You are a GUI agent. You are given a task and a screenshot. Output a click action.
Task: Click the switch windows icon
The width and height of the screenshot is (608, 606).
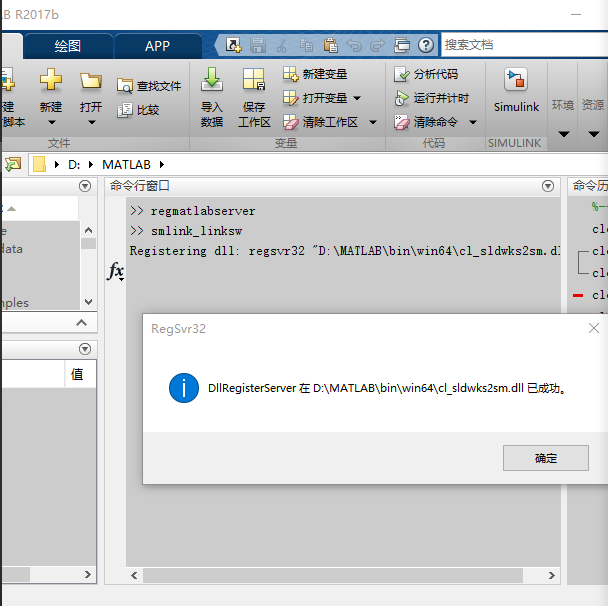click(x=402, y=45)
